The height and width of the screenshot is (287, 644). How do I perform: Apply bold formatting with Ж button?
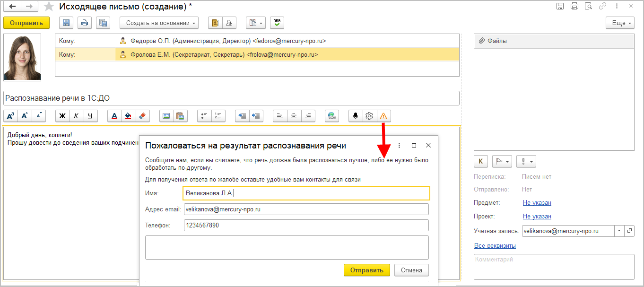[x=62, y=116]
